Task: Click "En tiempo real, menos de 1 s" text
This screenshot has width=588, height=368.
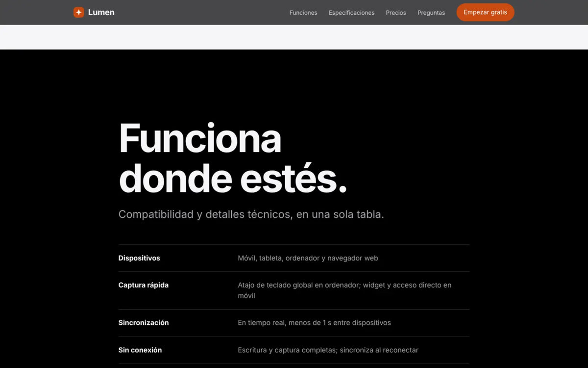Action: 314,323
